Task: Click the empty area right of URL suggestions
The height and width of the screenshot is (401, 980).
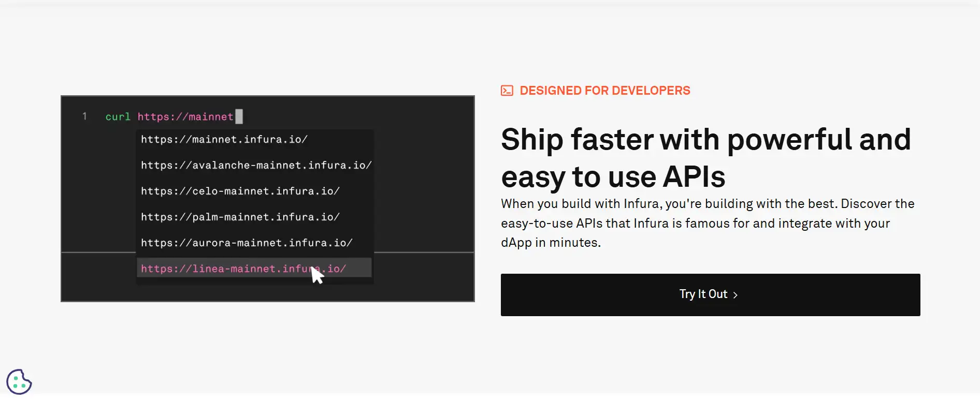Action: pos(422,197)
